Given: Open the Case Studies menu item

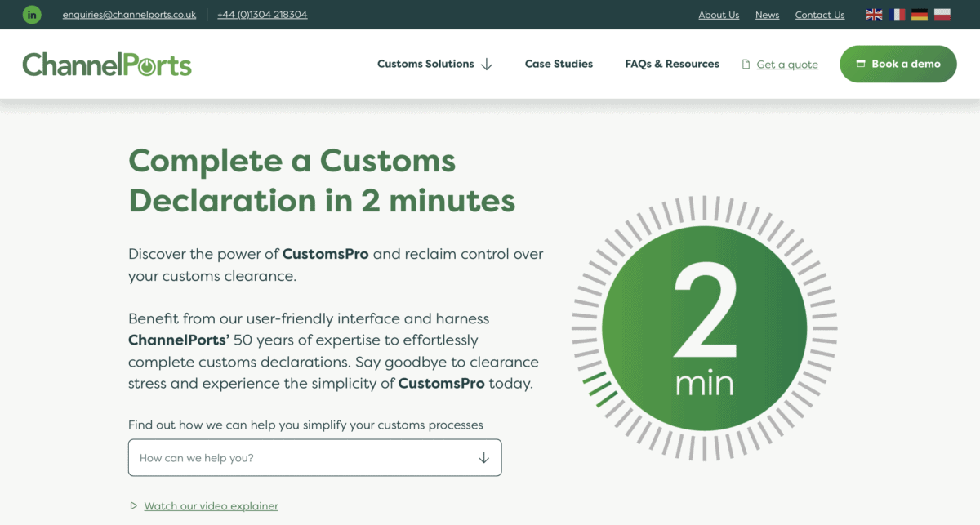Looking at the screenshot, I should pyautogui.click(x=559, y=64).
